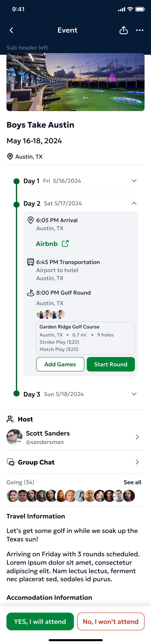
Task: Open the share sheet icon
Action: tap(123, 30)
